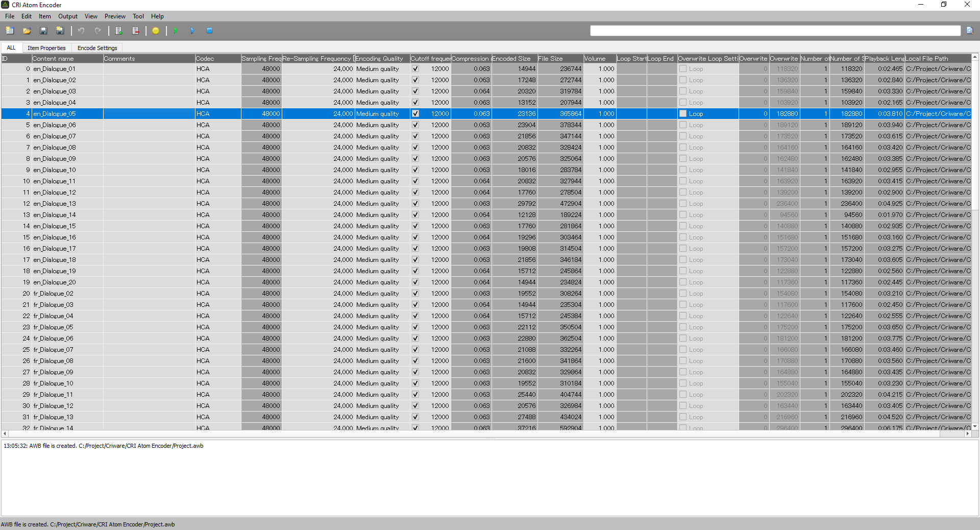Sort by the Volume column header

point(600,59)
